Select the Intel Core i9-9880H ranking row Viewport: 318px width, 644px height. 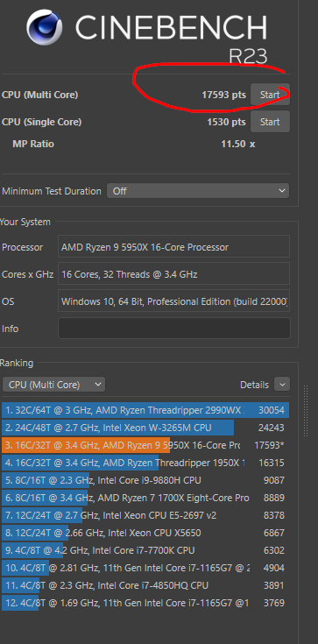point(145,480)
